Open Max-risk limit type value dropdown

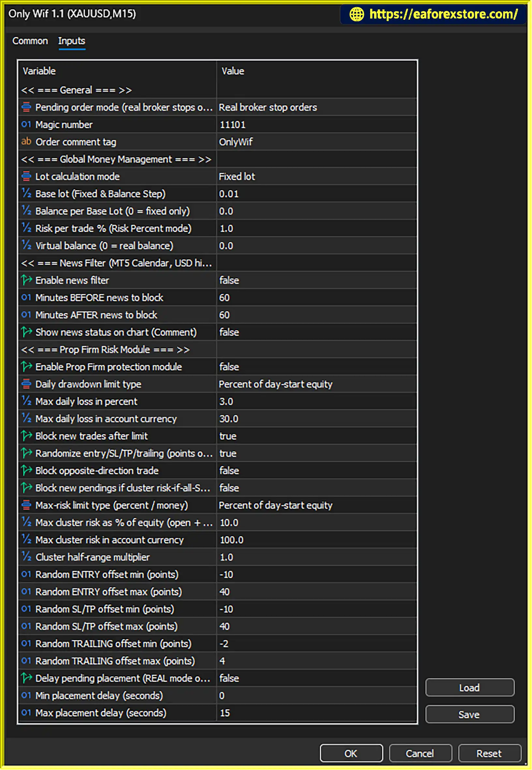(317, 505)
